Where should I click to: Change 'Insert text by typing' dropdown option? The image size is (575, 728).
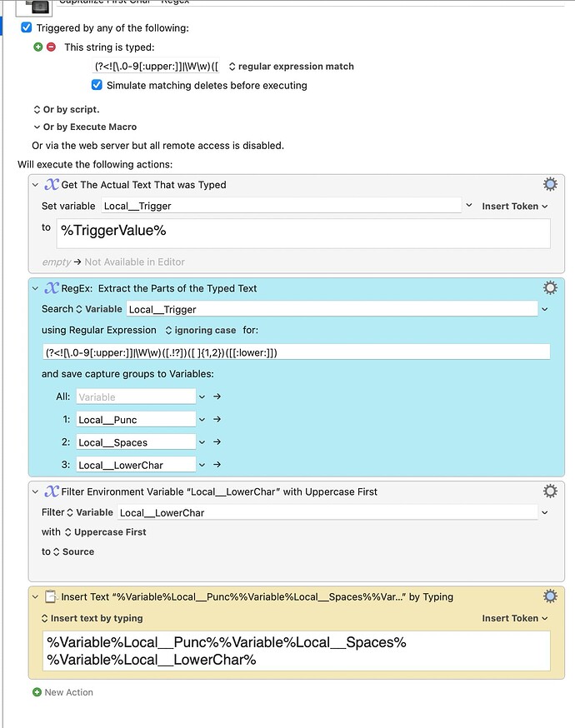[92, 618]
